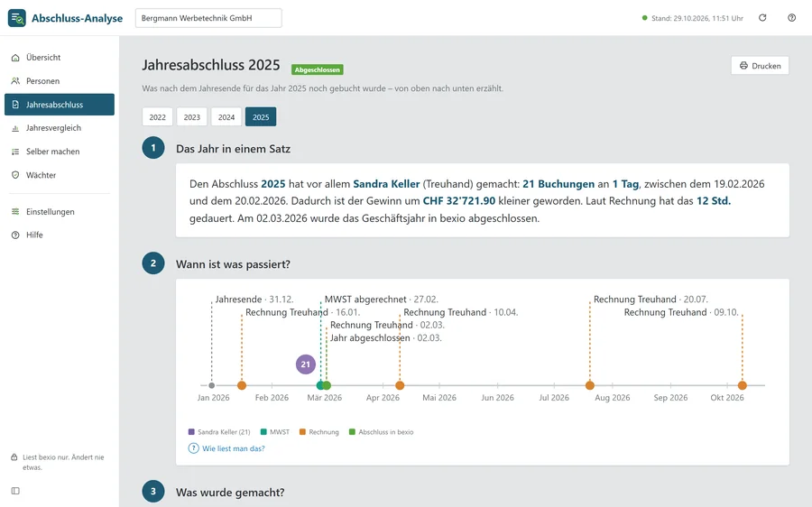Select Jahresvergleich in the sidebar
The image size is (812, 507).
tap(60, 128)
